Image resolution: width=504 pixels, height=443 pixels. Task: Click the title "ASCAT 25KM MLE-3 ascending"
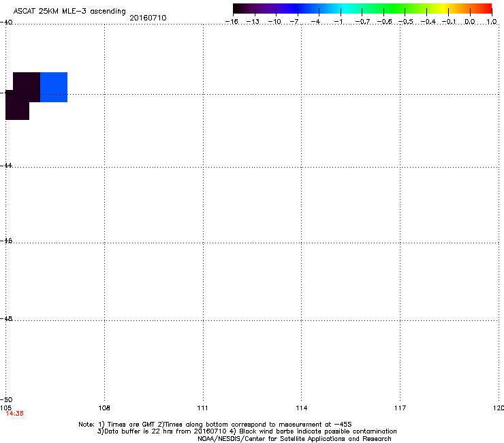[x=69, y=12]
